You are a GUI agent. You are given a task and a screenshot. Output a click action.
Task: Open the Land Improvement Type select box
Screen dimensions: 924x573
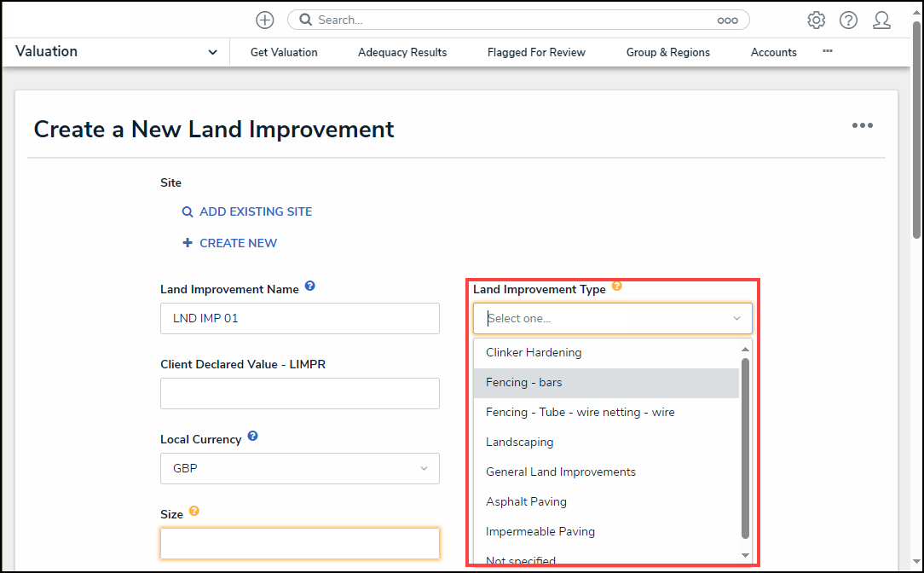(x=612, y=318)
